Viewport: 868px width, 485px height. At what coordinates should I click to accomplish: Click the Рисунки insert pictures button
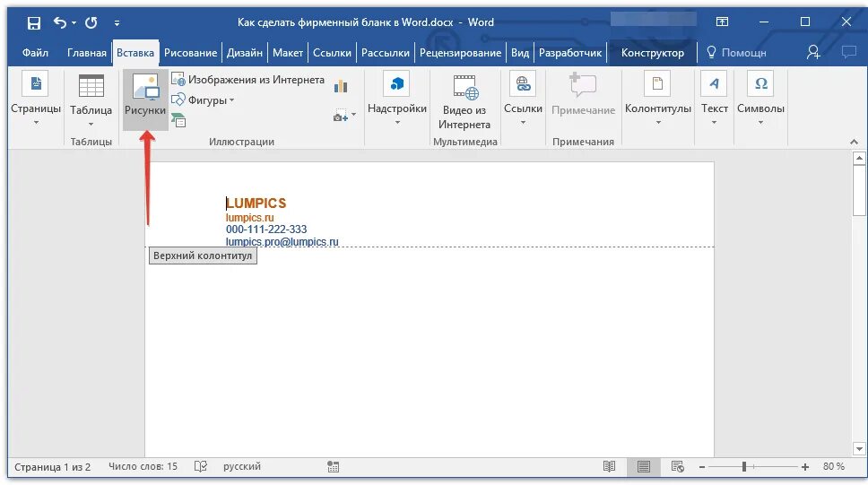145,100
